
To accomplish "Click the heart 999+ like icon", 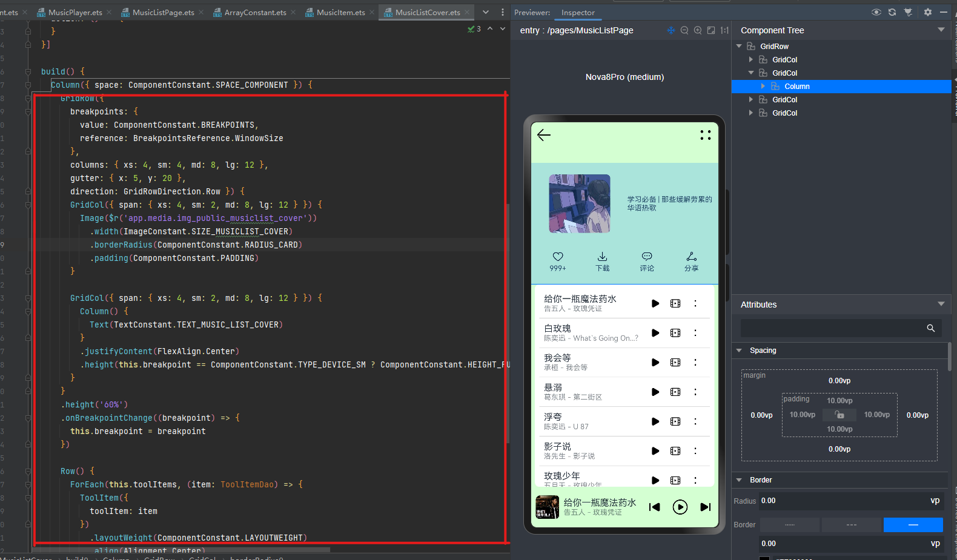I will [x=558, y=257].
